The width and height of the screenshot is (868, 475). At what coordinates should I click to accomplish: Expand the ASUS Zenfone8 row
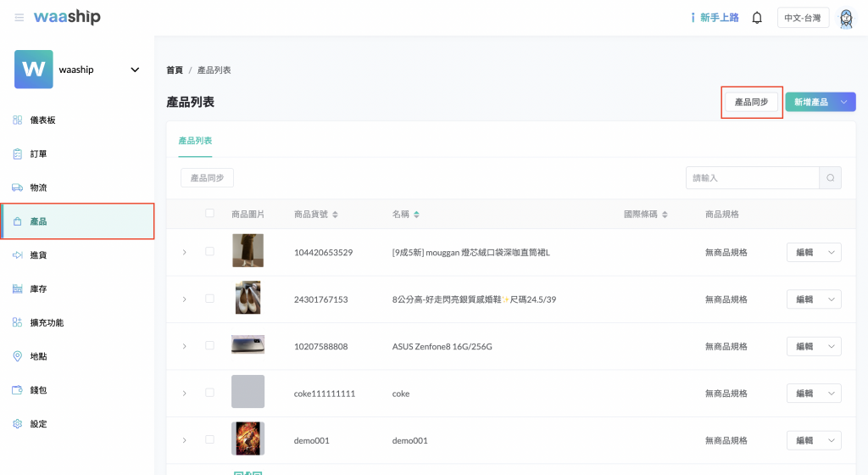coord(184,346)
